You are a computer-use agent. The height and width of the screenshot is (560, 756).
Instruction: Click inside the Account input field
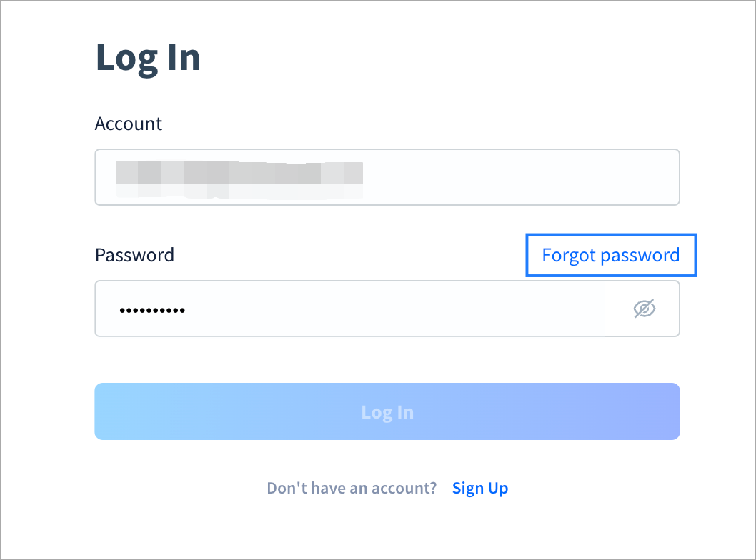click(x=387, y=177)
